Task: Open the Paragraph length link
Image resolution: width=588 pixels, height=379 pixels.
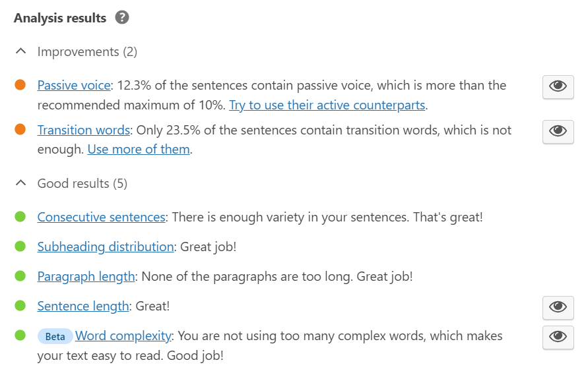Action: tap(86, 276)
